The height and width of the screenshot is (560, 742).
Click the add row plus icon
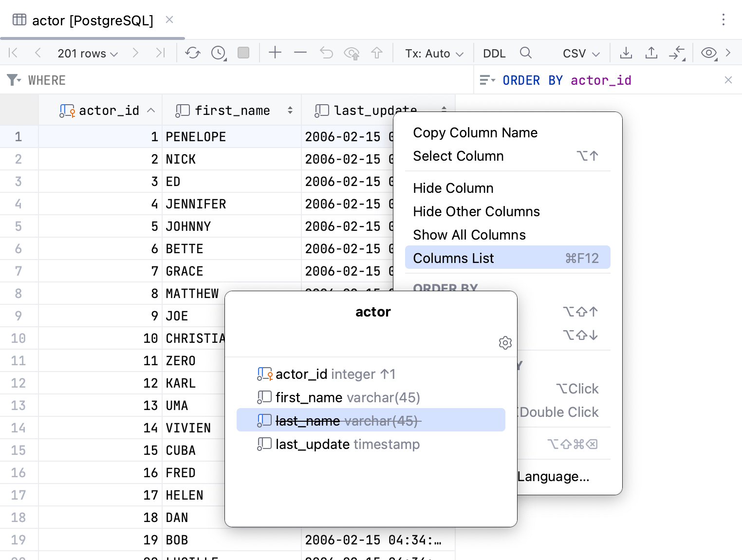click(x=275, y=53)
